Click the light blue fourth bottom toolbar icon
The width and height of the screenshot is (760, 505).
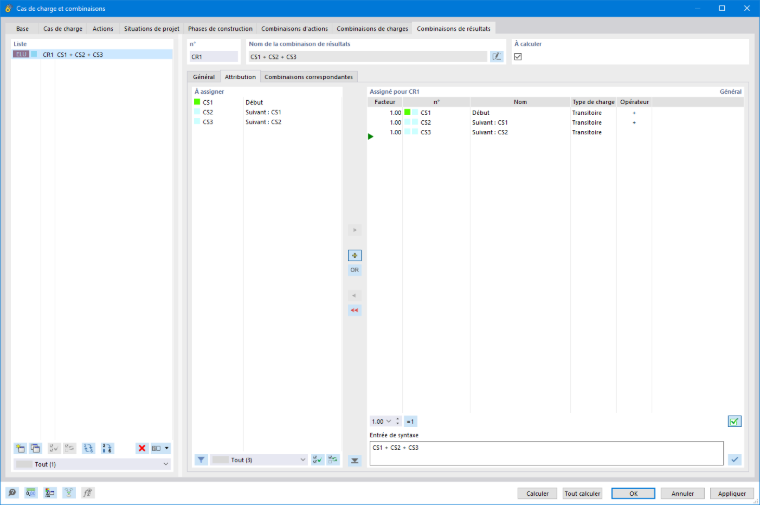(69, 493)
